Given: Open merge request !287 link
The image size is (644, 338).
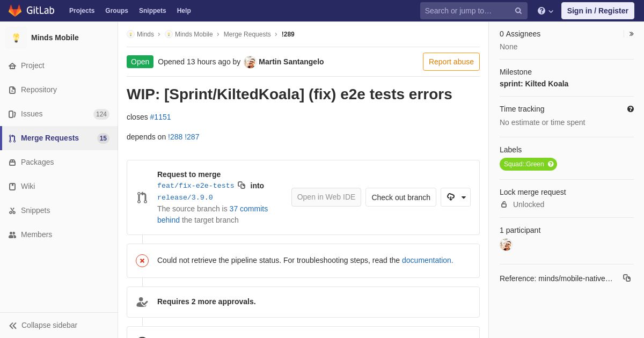Looking at the screenshot, I should click(192, 137).
